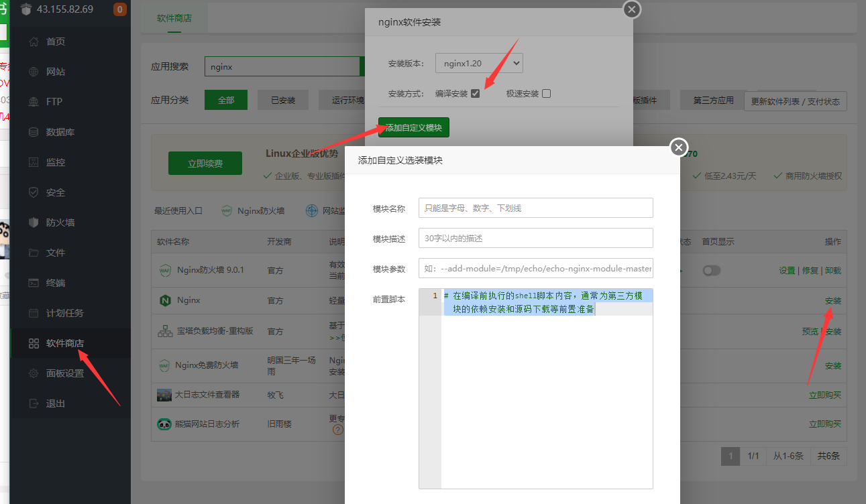Click into the 模块参数 input field
The image size is (866, 504).
click(x=536, y=268)
